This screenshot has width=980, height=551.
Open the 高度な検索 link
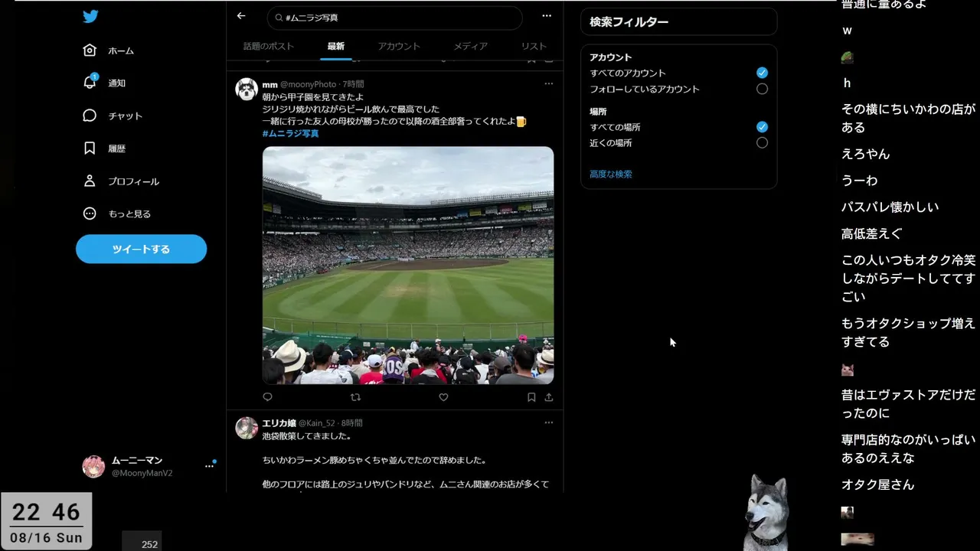611,174
